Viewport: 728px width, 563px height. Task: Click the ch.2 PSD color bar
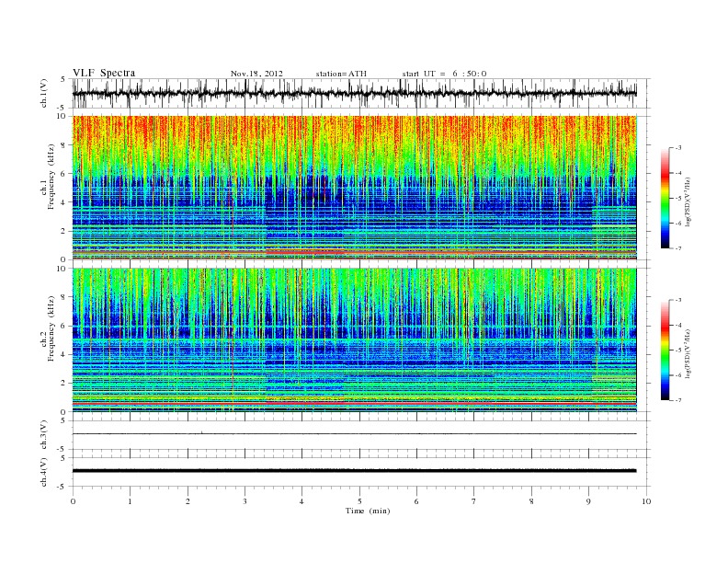coord(665,350)
